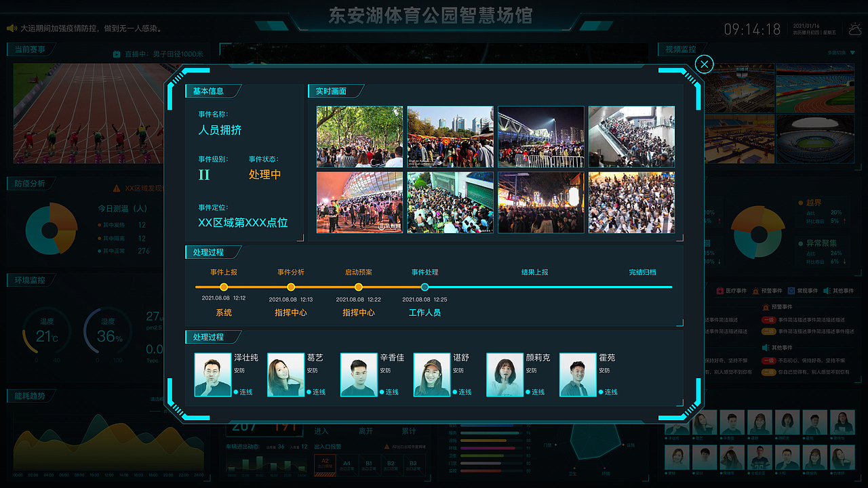Switch to the 累计 tab
This screenshot has height=488, width=868.
(x=409, y=431)
